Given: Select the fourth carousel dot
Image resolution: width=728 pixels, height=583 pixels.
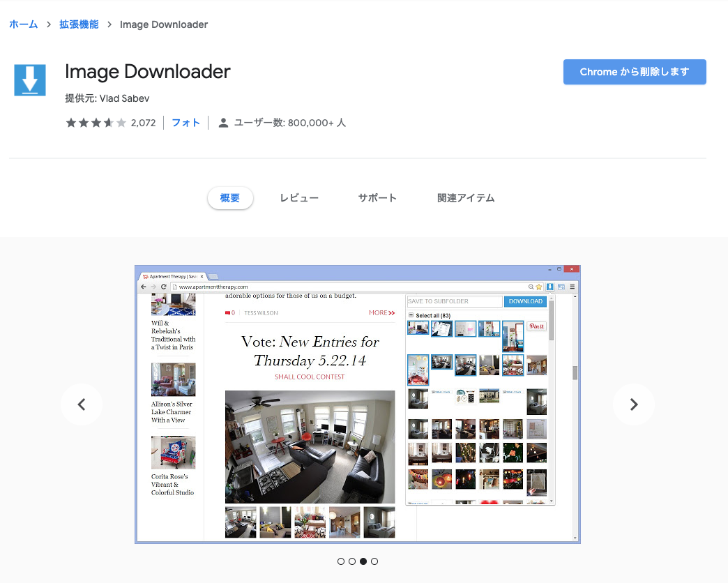Looking at the screenshot, I should (x=374, y=561).
